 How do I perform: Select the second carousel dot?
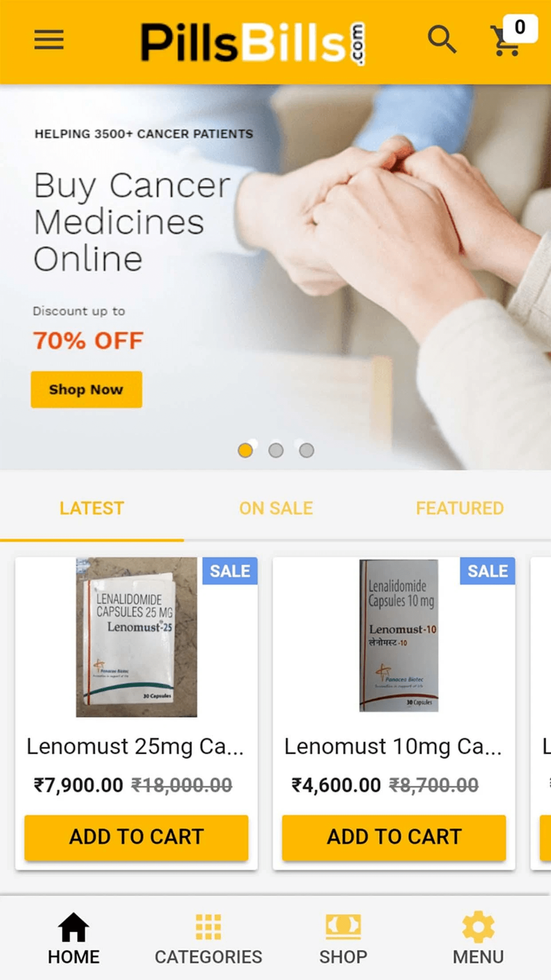tap(276, 450)
